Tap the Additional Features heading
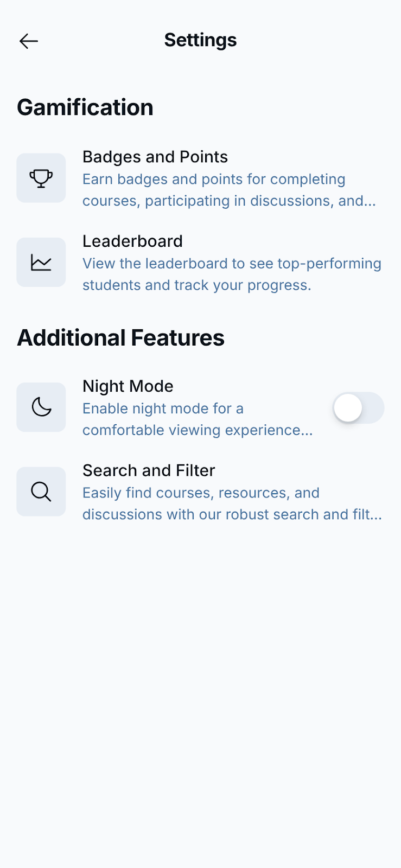This screenshot has height=868, width=401. 120,337
